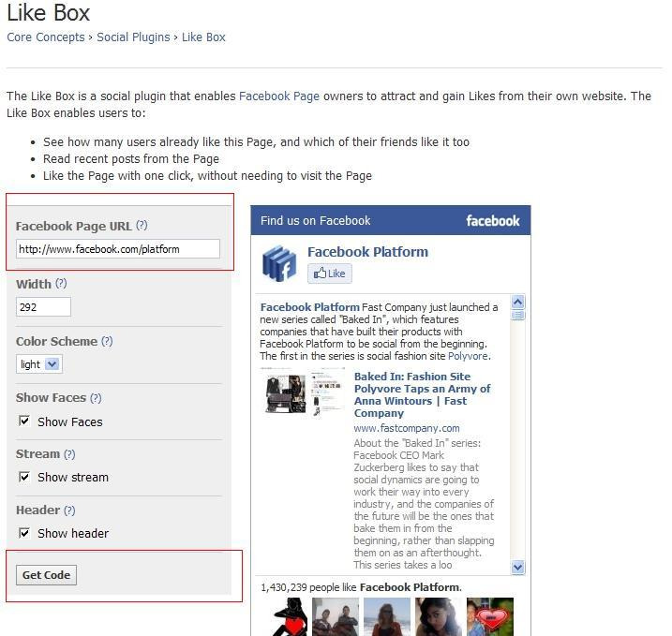Image resolution: width=672 pixels, height=636 pixels.
Task: Click the facebook logo in the widget header
Action: pyautogui.click(x=493, y=221)
